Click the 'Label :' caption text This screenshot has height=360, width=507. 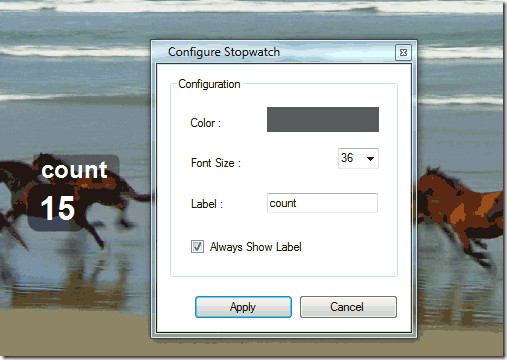tap(207, 204)
